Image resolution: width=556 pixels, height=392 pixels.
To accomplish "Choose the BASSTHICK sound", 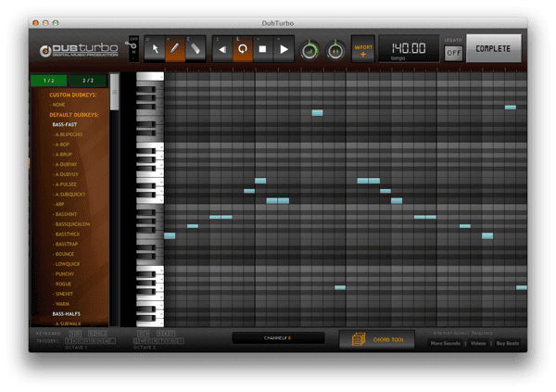I will click(x=67, y=234).
